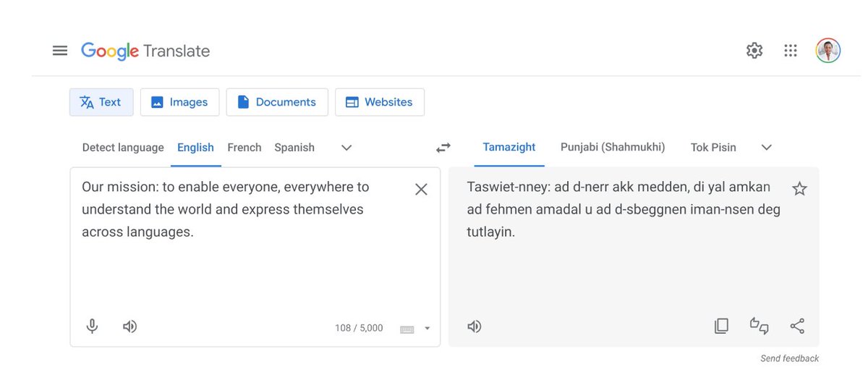
Task: Swap source and target languages
Action: click(x=443, y=148)
